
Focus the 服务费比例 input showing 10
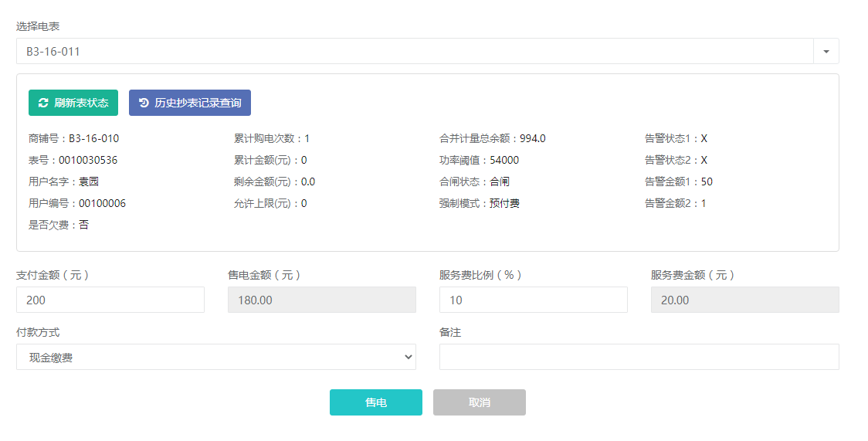(x=533, y=300)
